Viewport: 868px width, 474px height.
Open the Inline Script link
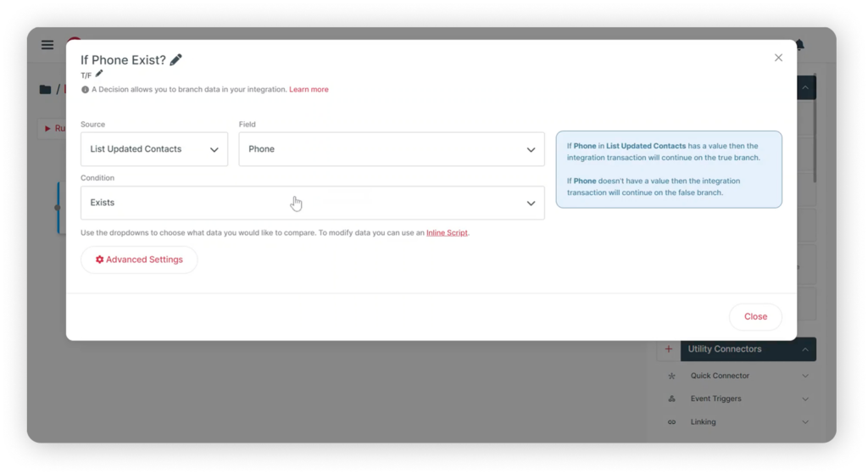tap(447, 233)
